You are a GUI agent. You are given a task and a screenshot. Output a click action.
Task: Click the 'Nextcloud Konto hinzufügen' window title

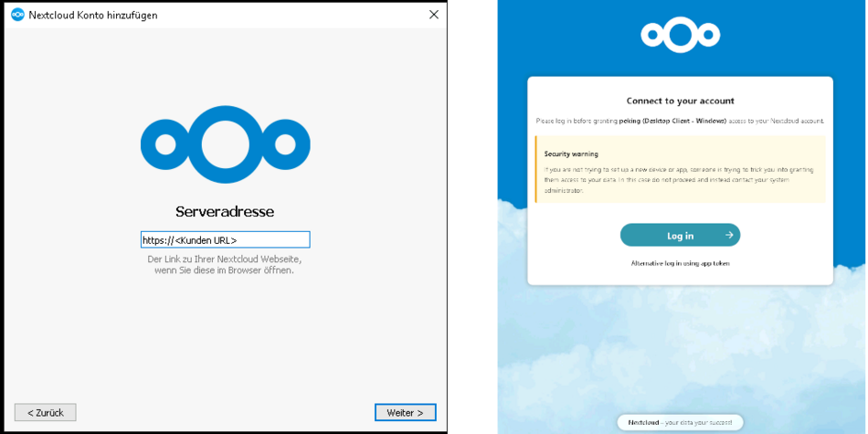point(93,15)
